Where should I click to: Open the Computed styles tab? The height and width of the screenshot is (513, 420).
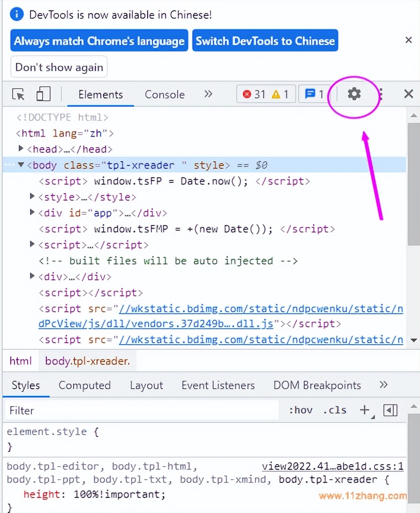coord(84,385)
